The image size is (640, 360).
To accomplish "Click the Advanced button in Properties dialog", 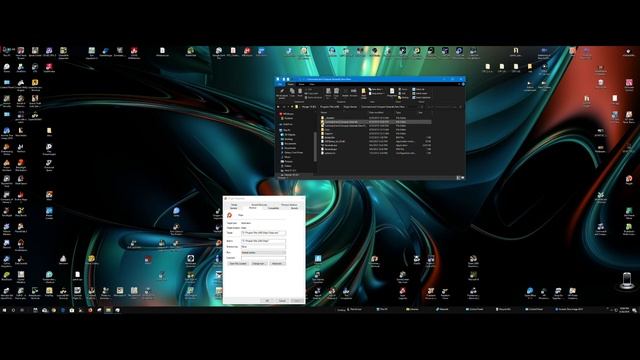I will [277, 263].
